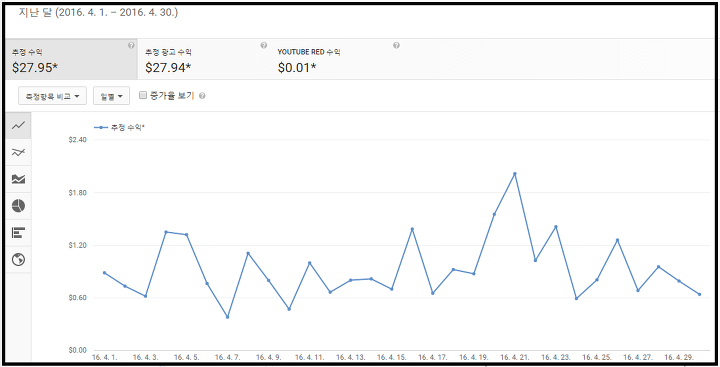The height and width of the screenshot is (367, 720).
Task: Click the $0.60 y-axis label
Action: coord(78,298)
